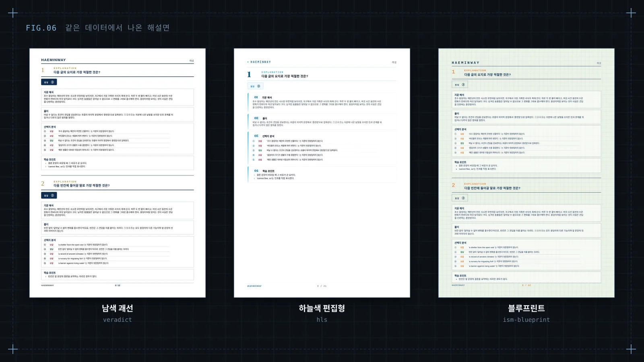Click orange '2' numeral on blueprint page

point(453,185)
